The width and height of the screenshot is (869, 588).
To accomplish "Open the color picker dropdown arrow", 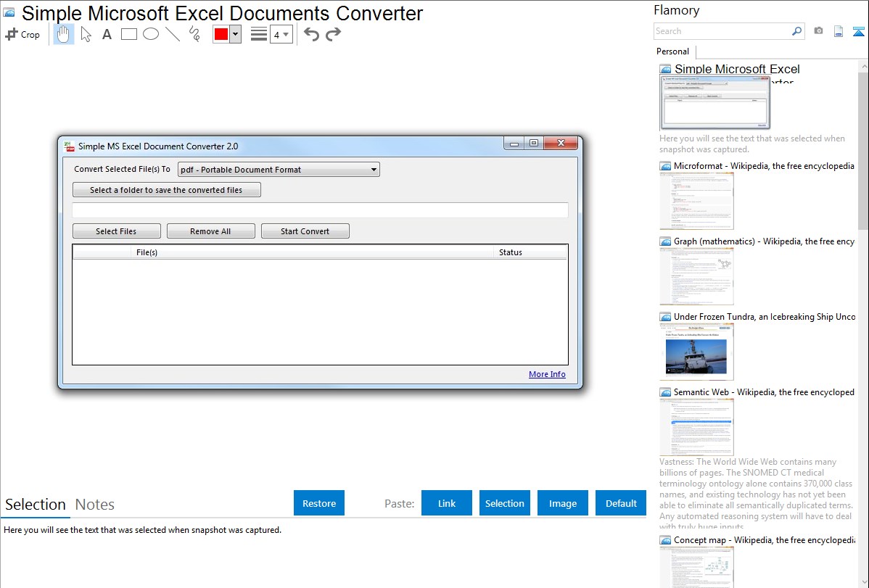I will (x=236, y=34).
